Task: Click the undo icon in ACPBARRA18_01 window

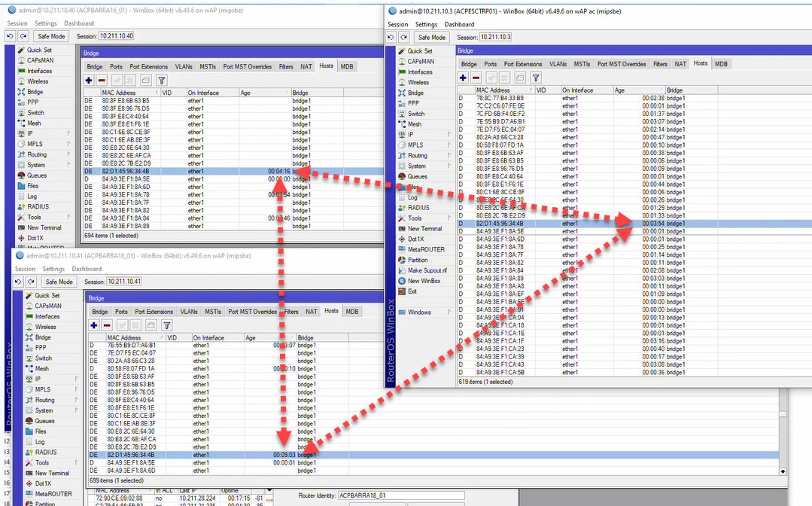Action: (x=18, y=282)
